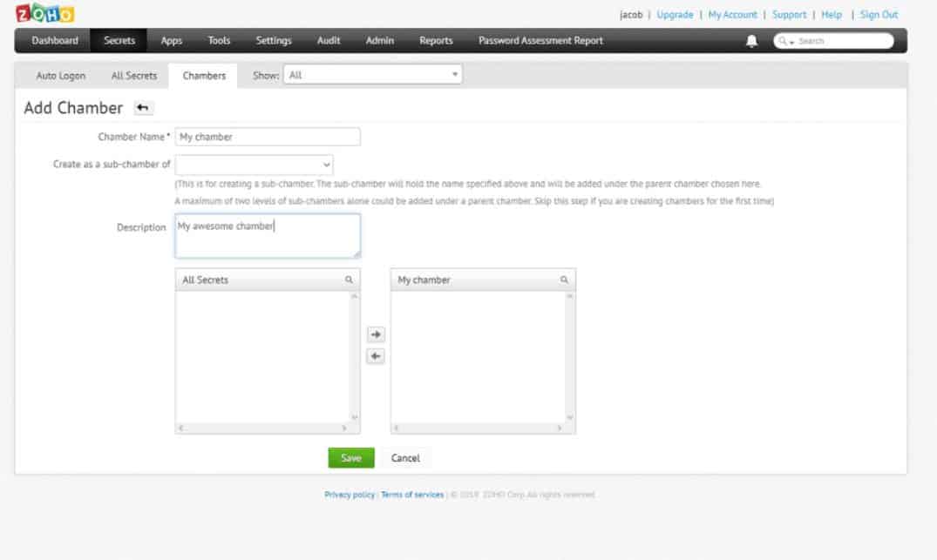This screenshot has width=937, height=560.
Task: Open the My Account link
Action: (x=732, y=15)
